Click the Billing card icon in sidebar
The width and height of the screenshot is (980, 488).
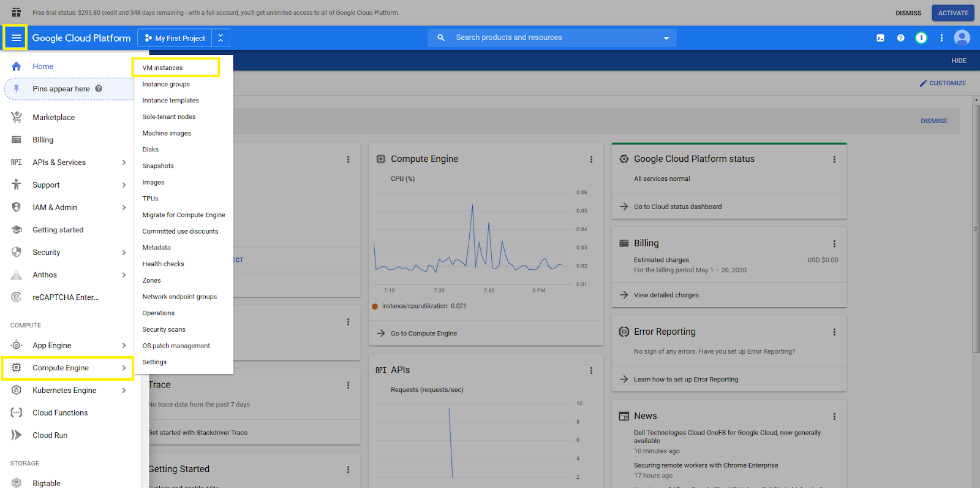(x=17, y=140)
